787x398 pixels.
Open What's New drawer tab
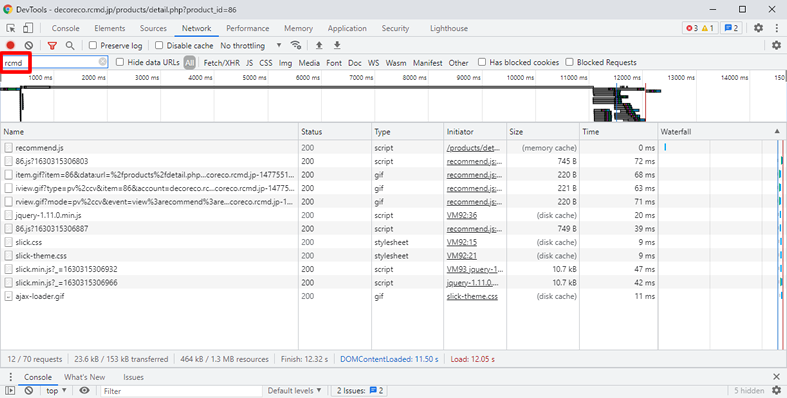84,377
